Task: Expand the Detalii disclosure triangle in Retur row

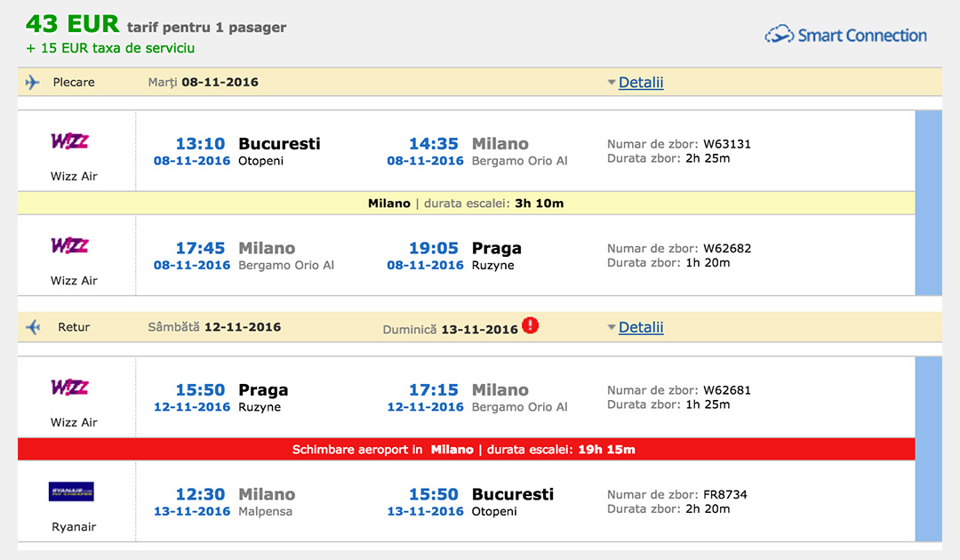Action: (611, 327)
